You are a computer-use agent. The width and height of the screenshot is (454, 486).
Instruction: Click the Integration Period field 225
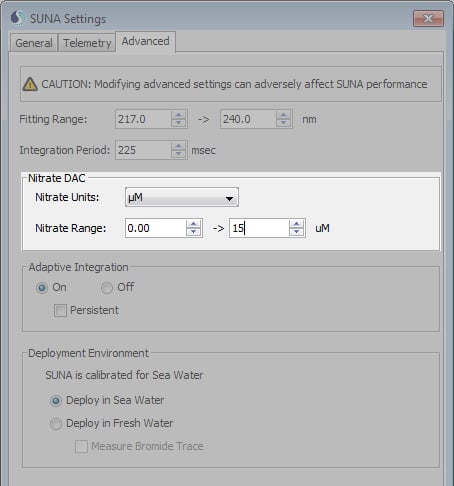coord(143,150)
